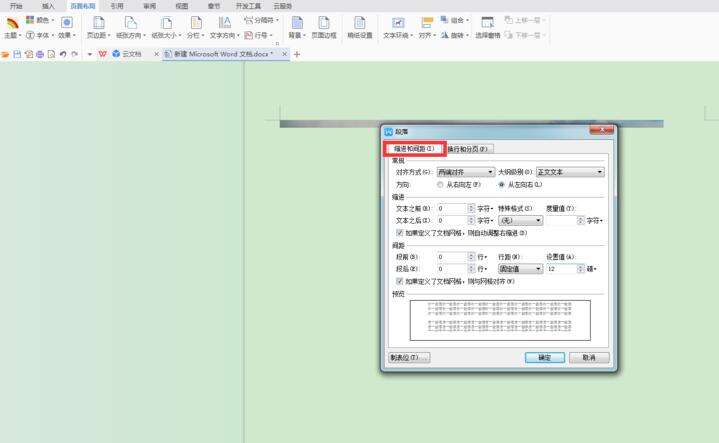
Task: Click the Save icon in quick access bar
Action: point(17,54)
